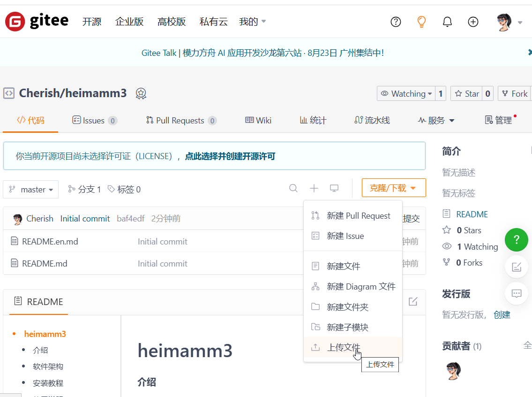Open the 我的 dropdown menu
This screenshot has width=532, height=397.
pos(253,22)
